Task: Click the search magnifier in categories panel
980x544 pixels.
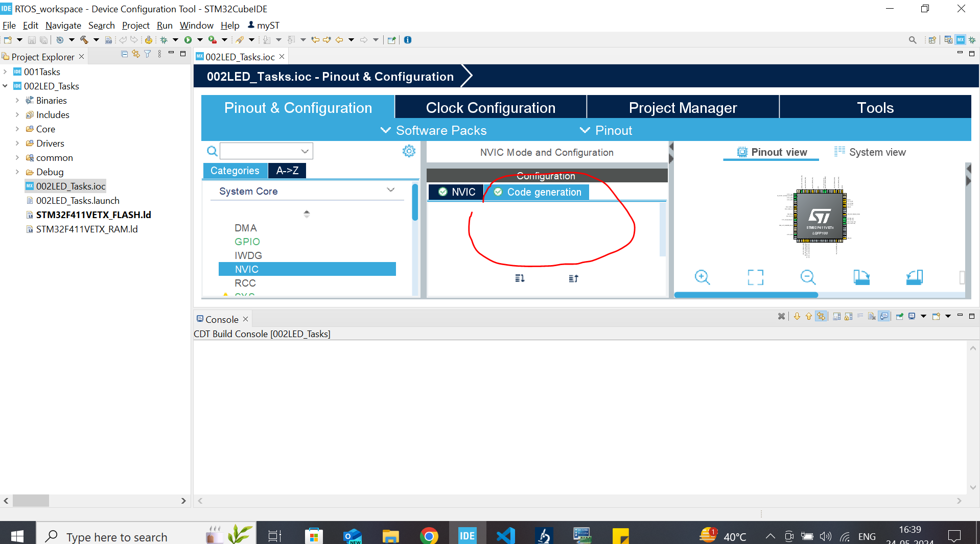Action: 212,151
